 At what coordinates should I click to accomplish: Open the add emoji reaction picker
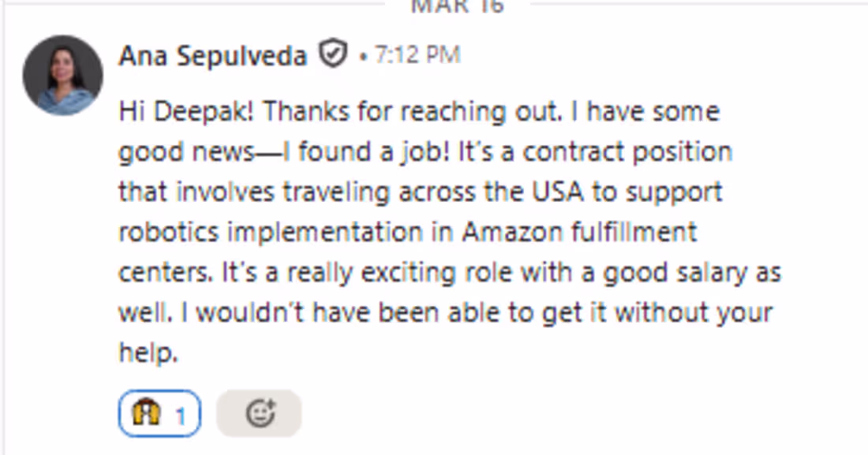coord(259,413)
